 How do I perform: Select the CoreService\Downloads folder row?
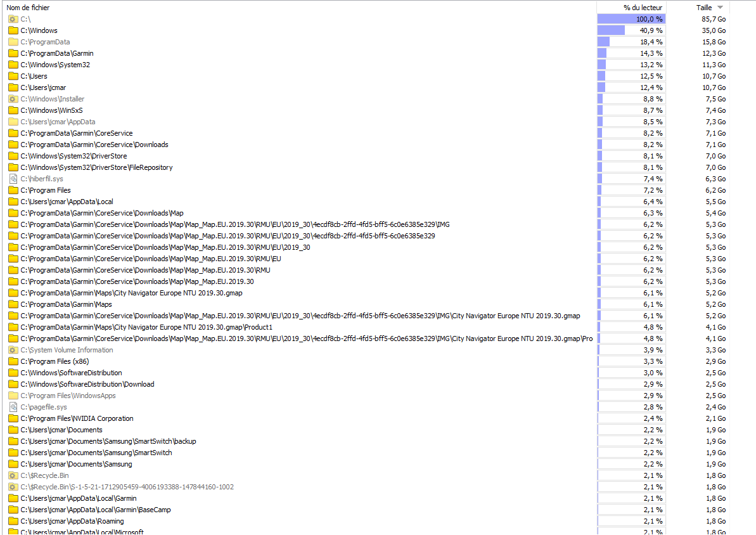pyautogui.click(x=366, y=145)
